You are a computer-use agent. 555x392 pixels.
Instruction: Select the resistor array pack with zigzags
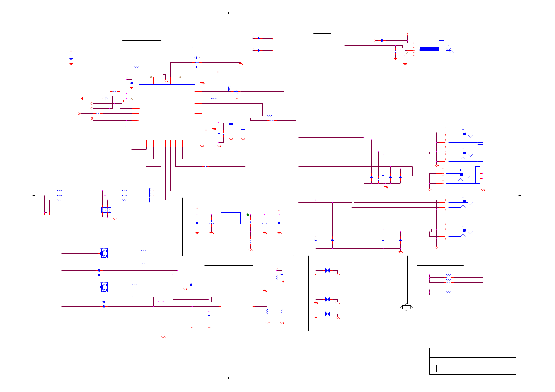click(106, 210)
